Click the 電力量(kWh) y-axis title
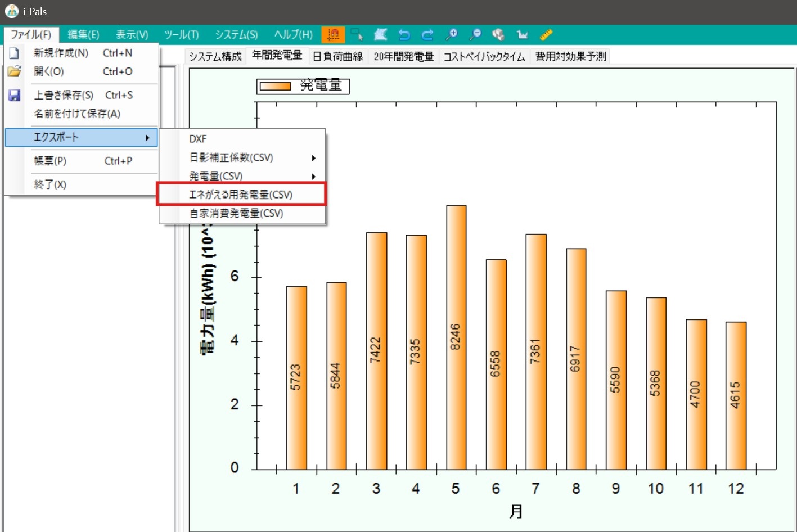 point(208,289)
